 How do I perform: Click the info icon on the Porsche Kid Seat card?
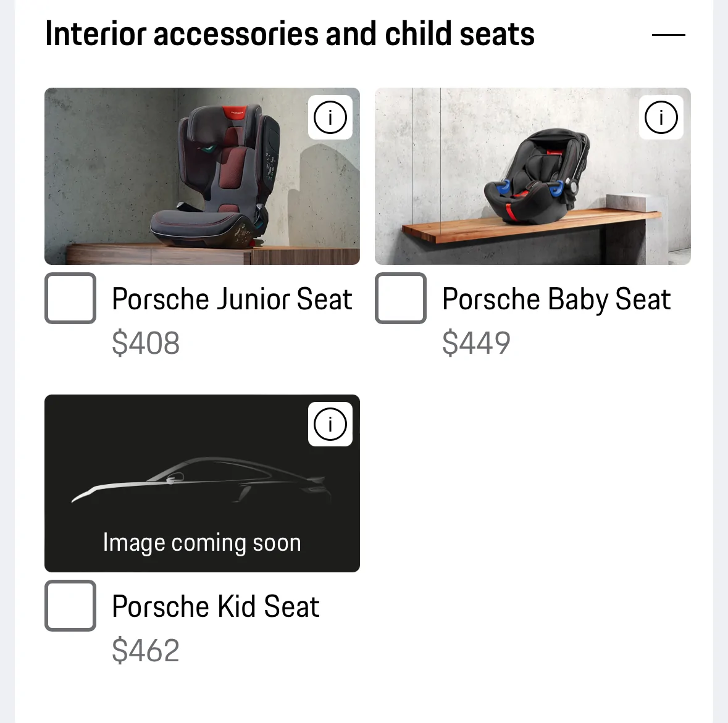[330, 424]
